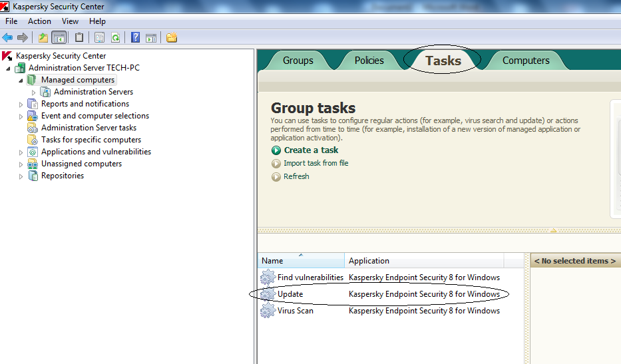
Task: Toggle the Show/Hide Console Tree button
Action: click(59, 38)
